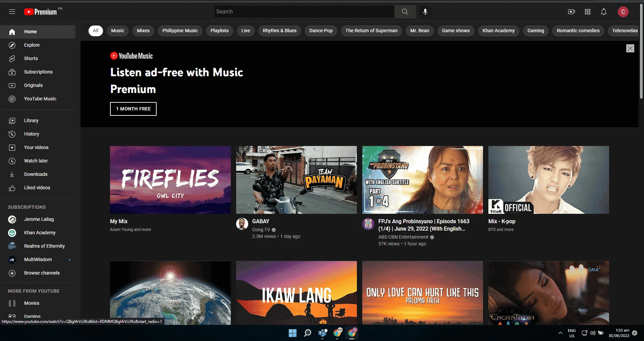Open the Mix - K-pop title

click(x=502, y=222)
